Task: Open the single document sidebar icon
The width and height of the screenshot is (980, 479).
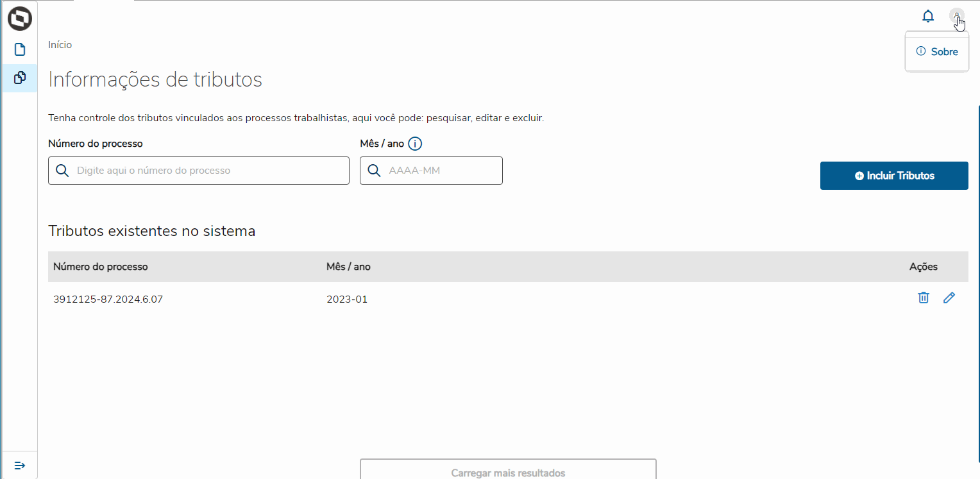Action: tap(19, 50)
